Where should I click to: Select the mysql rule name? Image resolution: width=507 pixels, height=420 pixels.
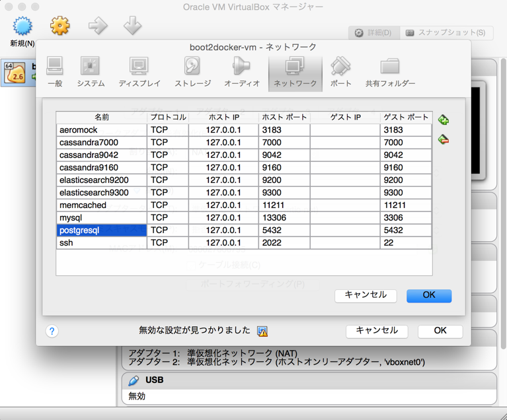pos(102,218)
